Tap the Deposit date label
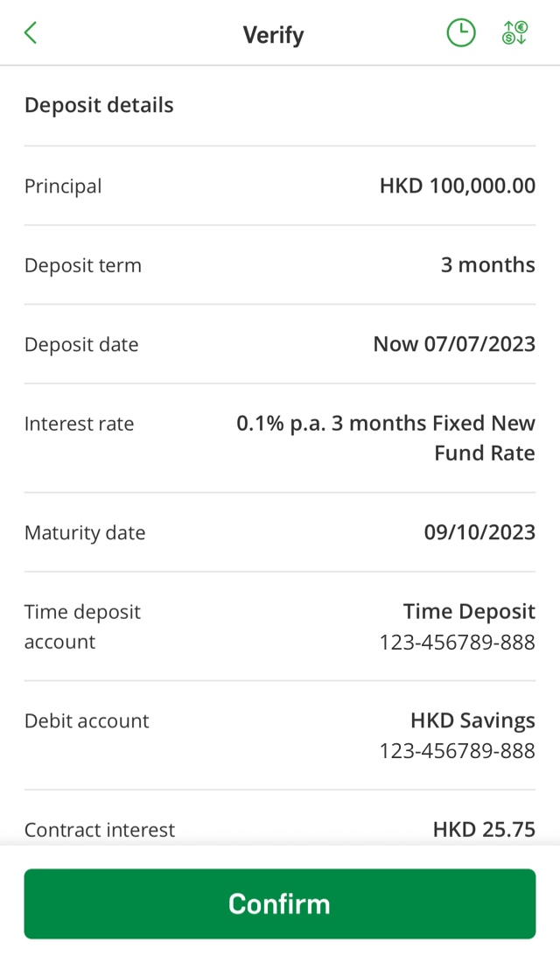This screenshot has width=560, height=963. (x=81, y=345)
